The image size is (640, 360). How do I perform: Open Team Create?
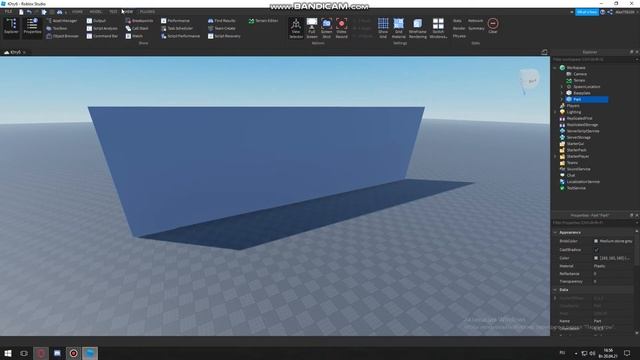pos(222,28)
